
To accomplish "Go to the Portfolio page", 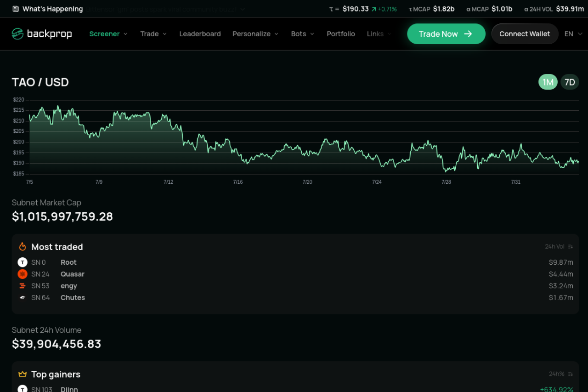I will coord(341,34).
